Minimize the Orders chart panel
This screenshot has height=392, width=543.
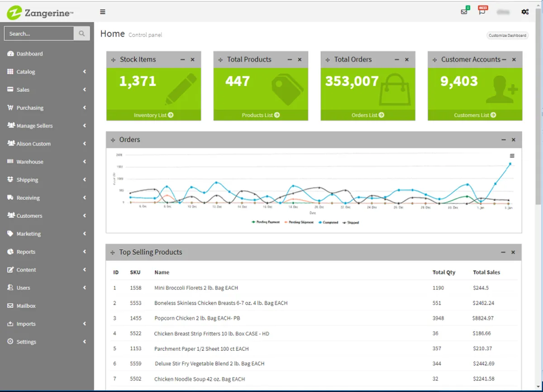coord(504,140)
